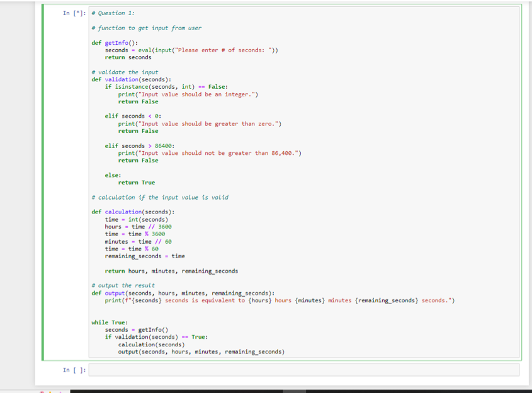Click the "def validation(seconds):" line
The height and width of the screenshot is (393, 532).
point(132,79)
